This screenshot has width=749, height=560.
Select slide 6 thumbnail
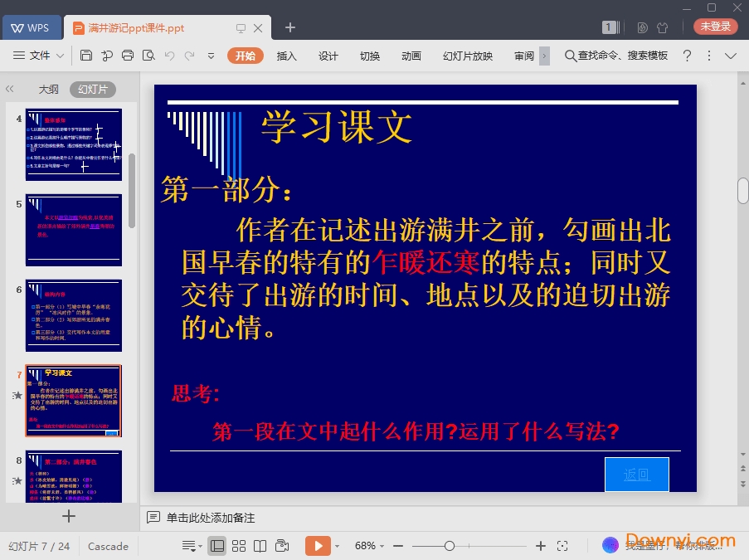click(x=74, y=315)
